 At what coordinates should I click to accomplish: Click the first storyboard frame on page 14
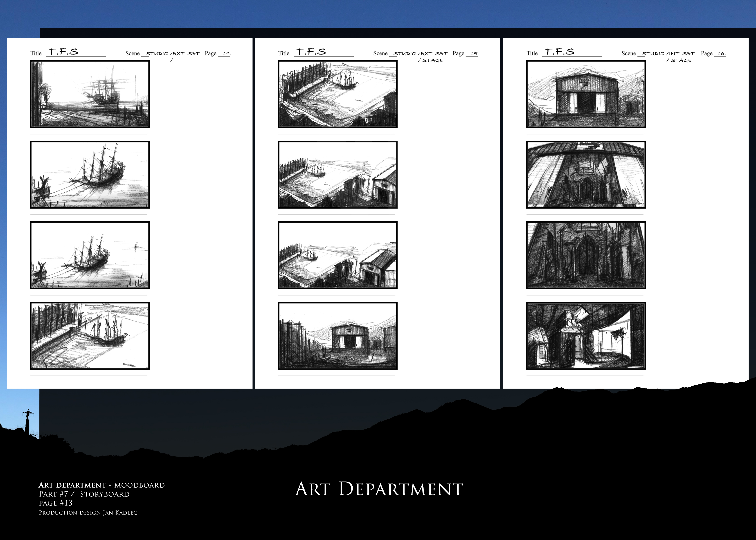tap(90, 94)
